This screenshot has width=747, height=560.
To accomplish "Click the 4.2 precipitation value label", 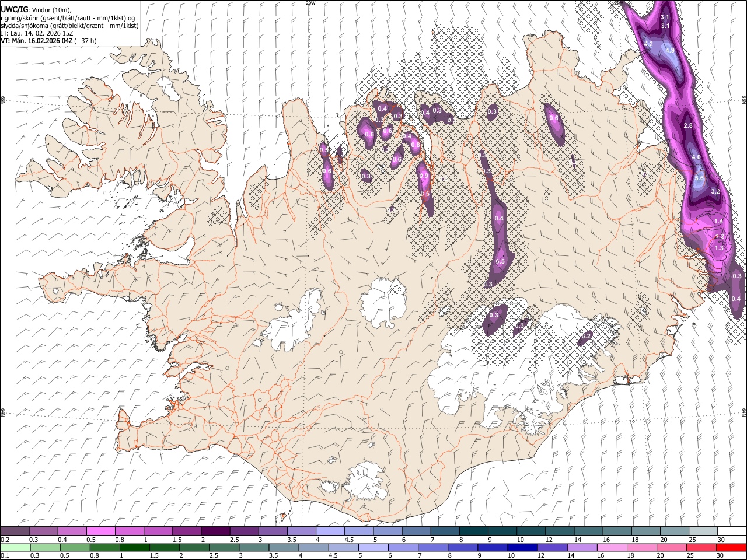I will [x=648, y=44].
